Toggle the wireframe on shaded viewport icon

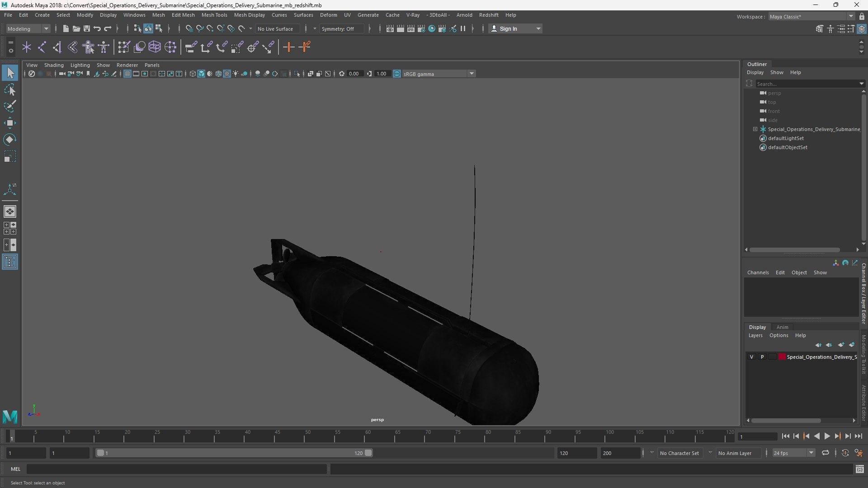[x=218, y=74]
